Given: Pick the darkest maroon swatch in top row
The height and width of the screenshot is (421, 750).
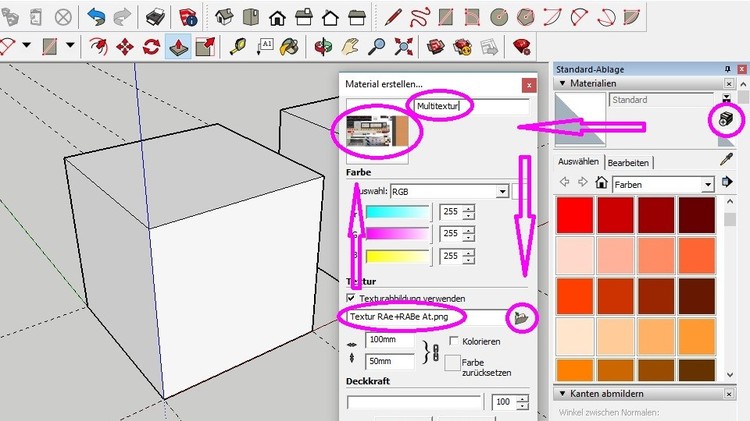Looking at the screenshot, I should click(x=697, y=215).
